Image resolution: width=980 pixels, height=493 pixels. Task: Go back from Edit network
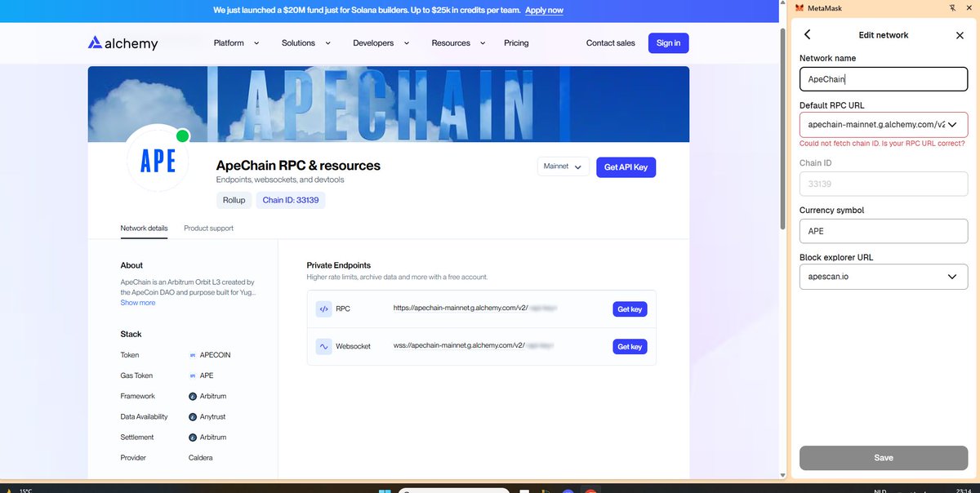[807, 35]
